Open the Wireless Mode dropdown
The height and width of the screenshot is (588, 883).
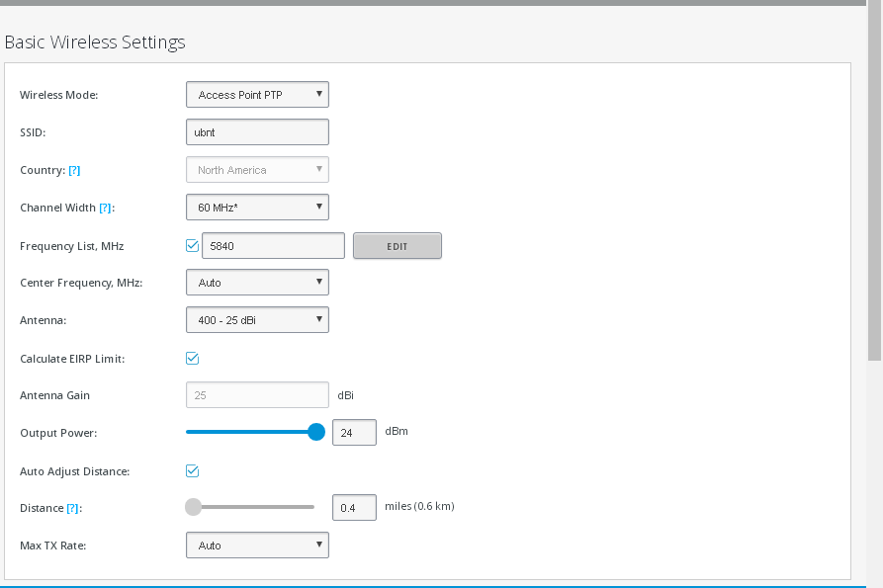pos(257,95)
